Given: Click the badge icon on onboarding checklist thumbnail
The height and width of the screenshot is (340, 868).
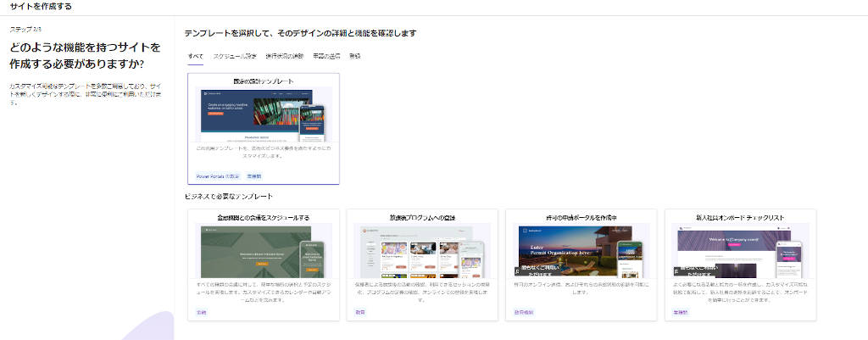Looking at the screenshot, I should pos(677,271).
